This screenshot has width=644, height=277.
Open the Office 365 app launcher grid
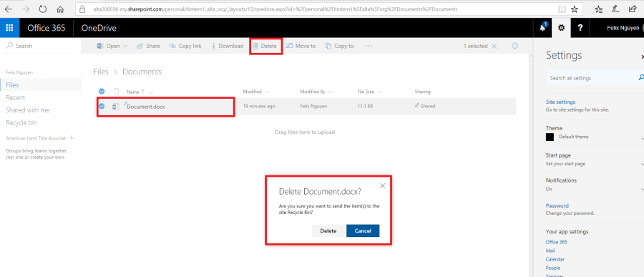(x=9, y=28)
